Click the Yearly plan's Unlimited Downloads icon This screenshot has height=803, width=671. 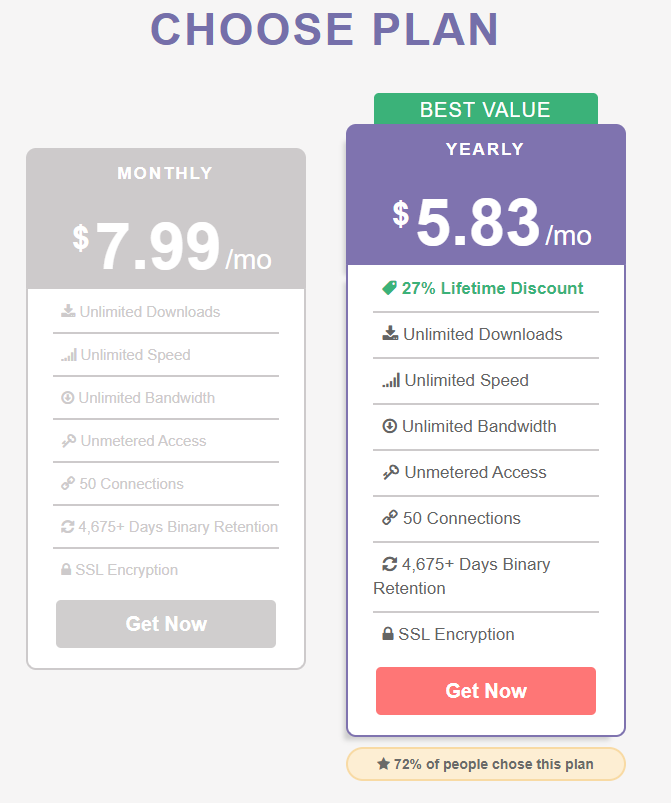point(390,334)
